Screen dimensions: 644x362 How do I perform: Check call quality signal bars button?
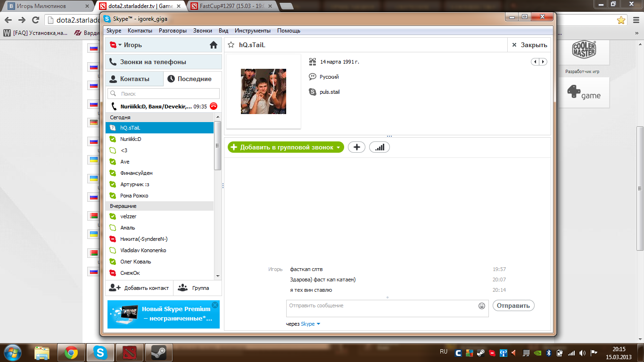tap(380, 147)
